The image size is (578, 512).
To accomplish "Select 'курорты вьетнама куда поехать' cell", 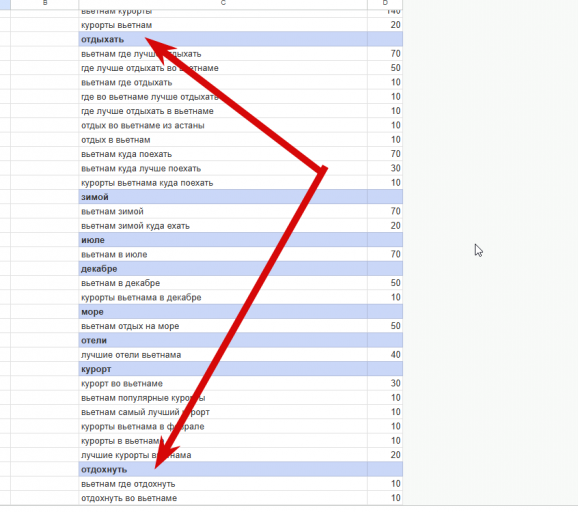I will (x=223, y=183).
